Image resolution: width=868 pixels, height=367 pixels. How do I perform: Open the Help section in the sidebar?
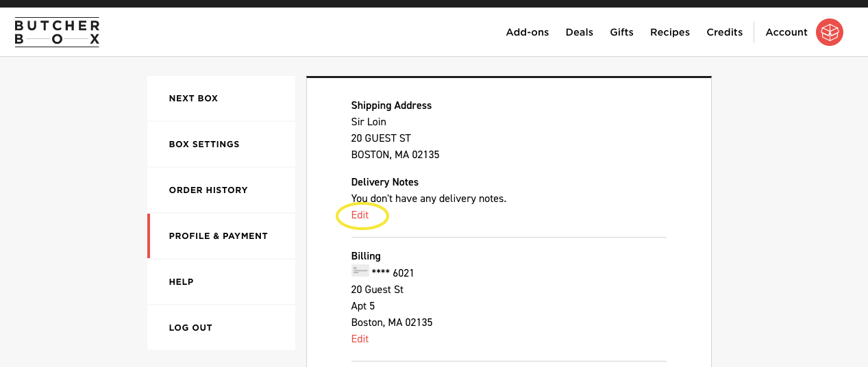coord(181,282)
